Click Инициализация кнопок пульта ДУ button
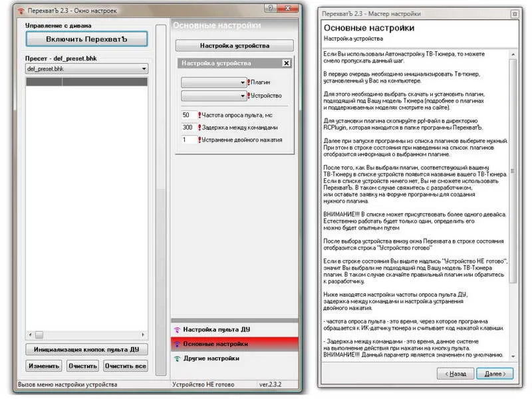Viewport: 532px width, 399px height. (x=86, y=350)
